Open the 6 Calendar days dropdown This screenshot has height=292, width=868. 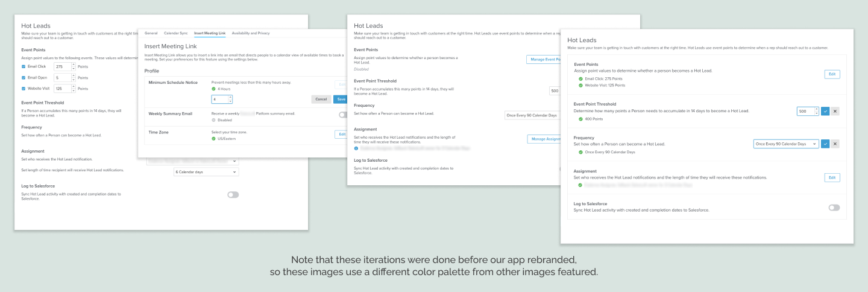pyautogui.click(x=206, y=172)
